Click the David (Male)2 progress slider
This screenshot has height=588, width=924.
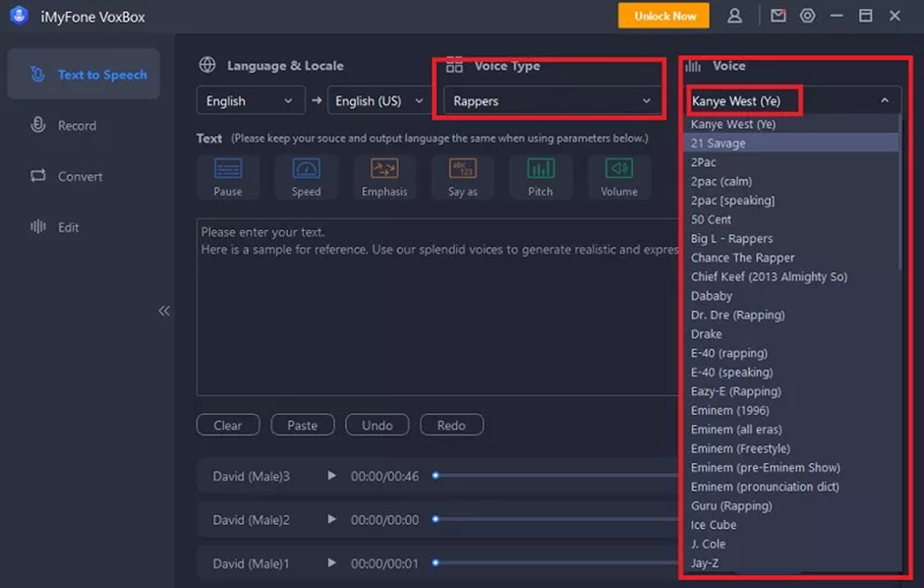click(556, 519)
